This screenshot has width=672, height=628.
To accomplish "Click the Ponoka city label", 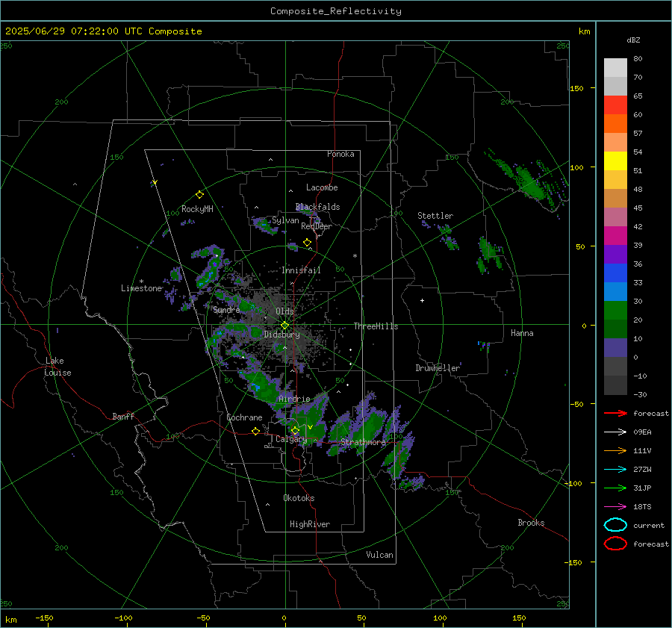I will (x=340, y=154).
